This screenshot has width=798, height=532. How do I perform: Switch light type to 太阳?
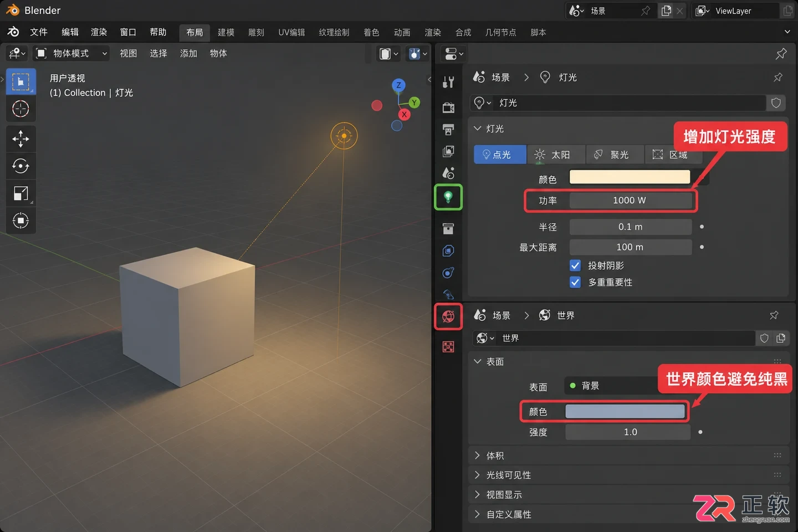tap(556, 155)
